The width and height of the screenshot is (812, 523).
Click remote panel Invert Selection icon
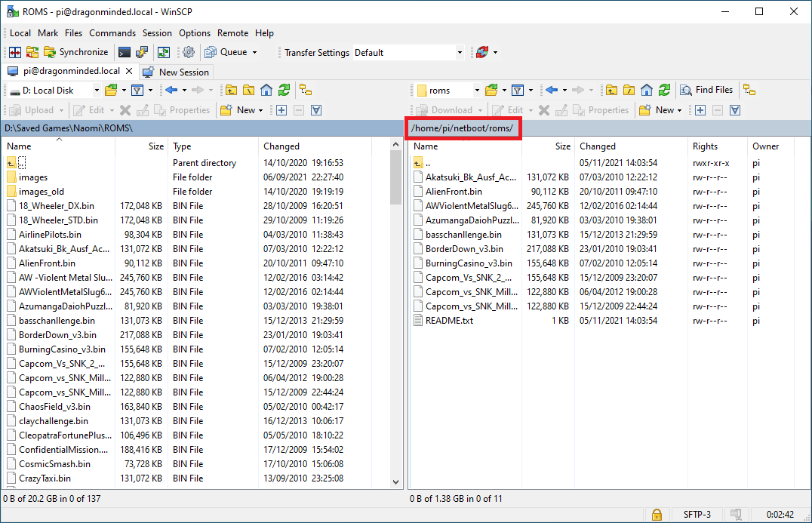point(735,110)
